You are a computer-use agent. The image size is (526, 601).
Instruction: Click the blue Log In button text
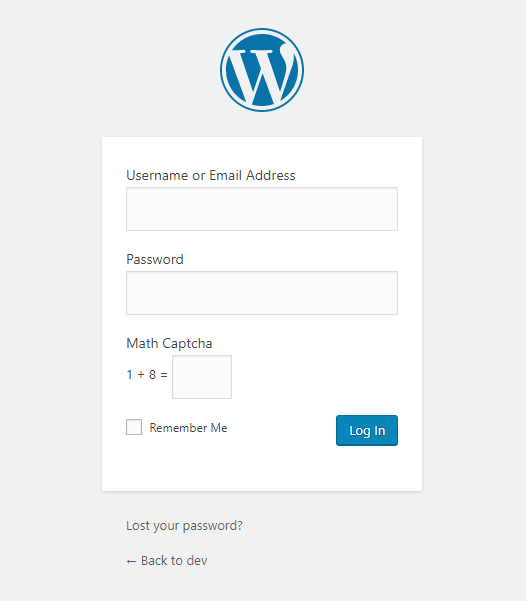tap(367, 431)
